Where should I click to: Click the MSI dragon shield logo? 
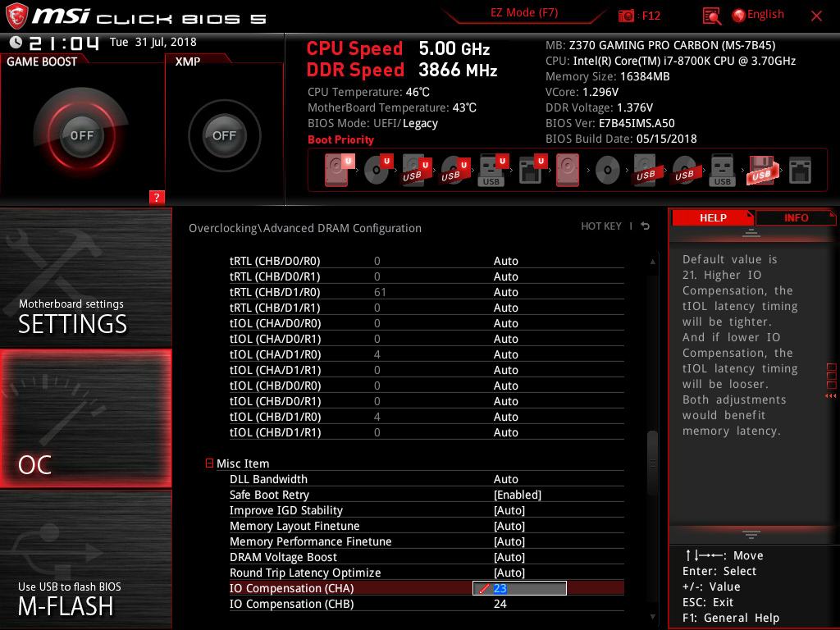[16, 16]
